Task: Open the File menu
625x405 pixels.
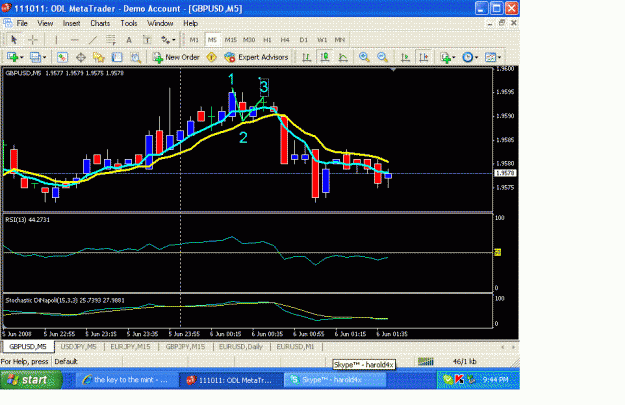Action: 22,24
